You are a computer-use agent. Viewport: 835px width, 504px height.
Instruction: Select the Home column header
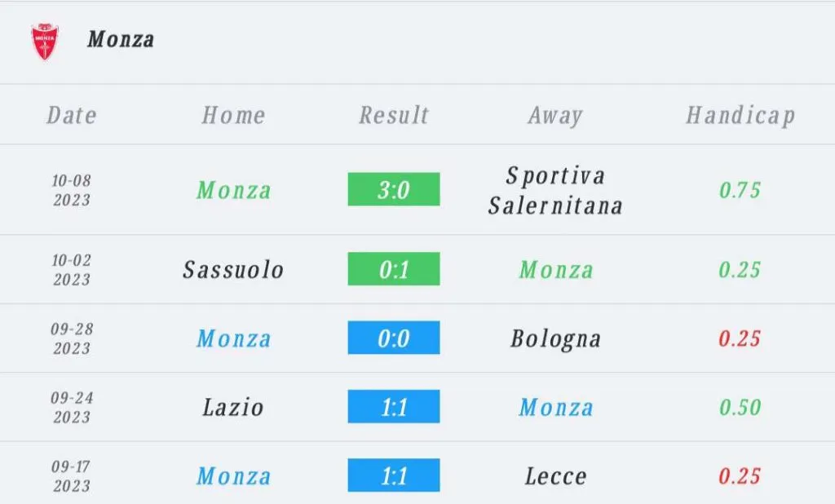[x=233, y=116]
